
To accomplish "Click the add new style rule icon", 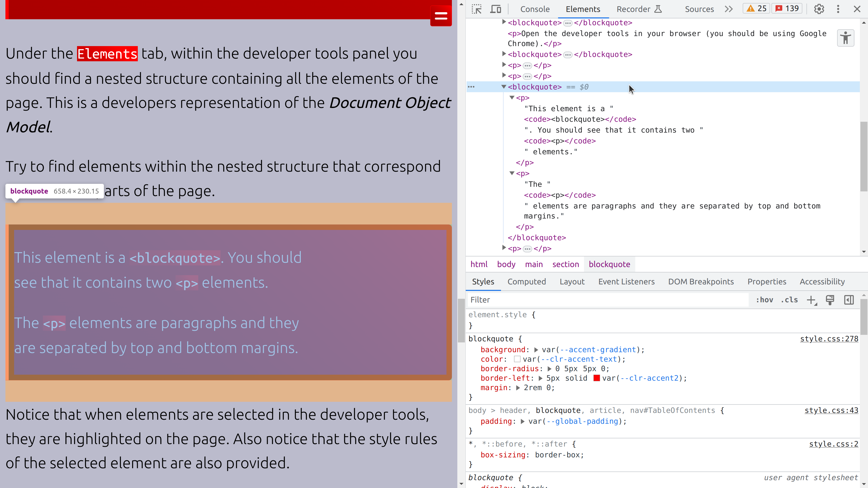I will [811, 300].
